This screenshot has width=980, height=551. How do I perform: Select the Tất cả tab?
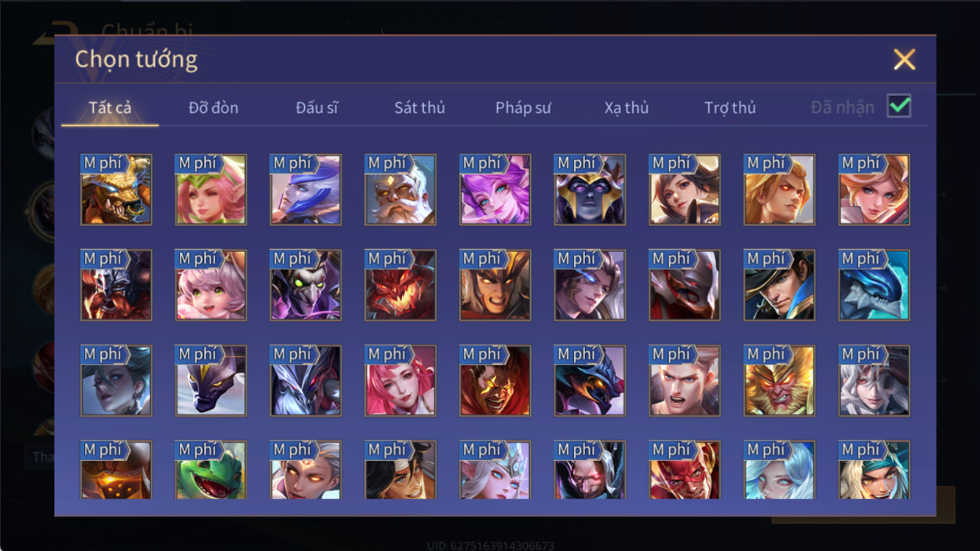[x=110, y=108]
